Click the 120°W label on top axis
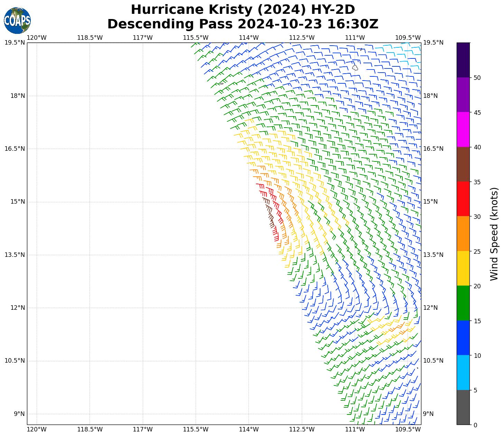 point(37,38)
